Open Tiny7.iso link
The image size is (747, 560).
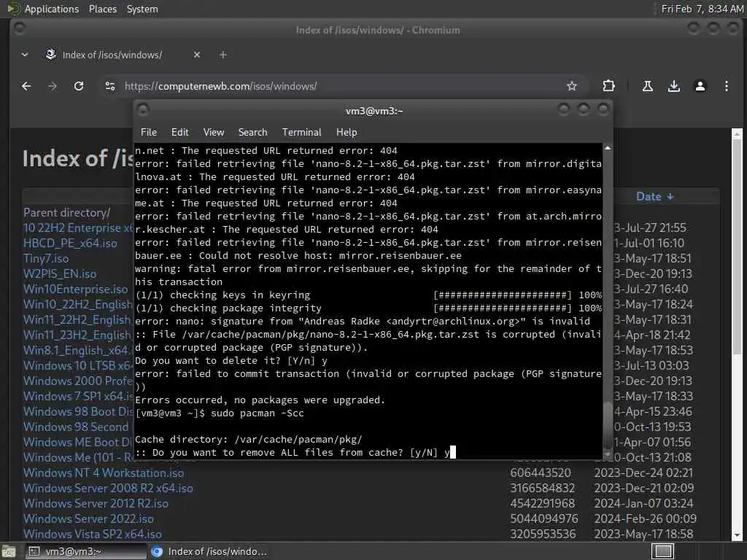click(46, 258)
